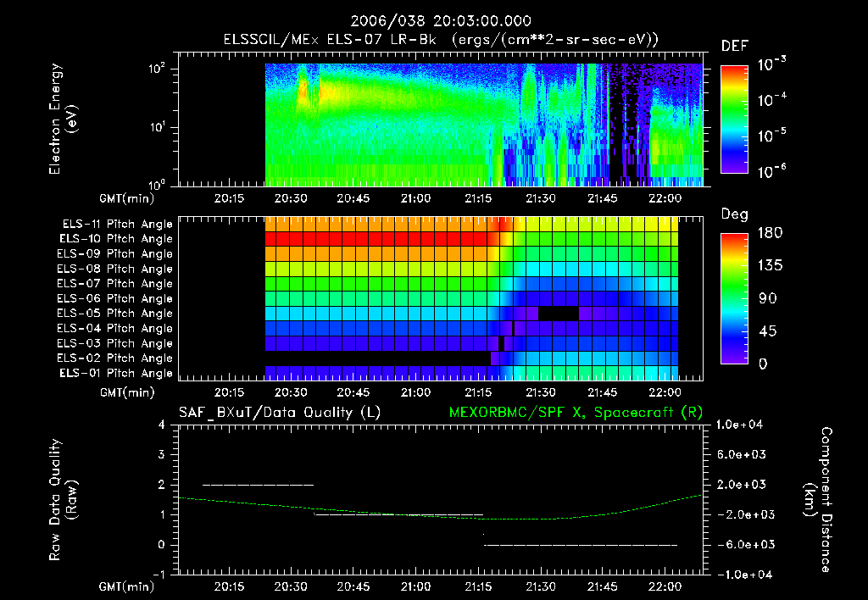The height and width of the screenshot is (600, 868).
Task: Click the plot timestamp title 2006/038 20:03:00.000
Action: [441, 21]
